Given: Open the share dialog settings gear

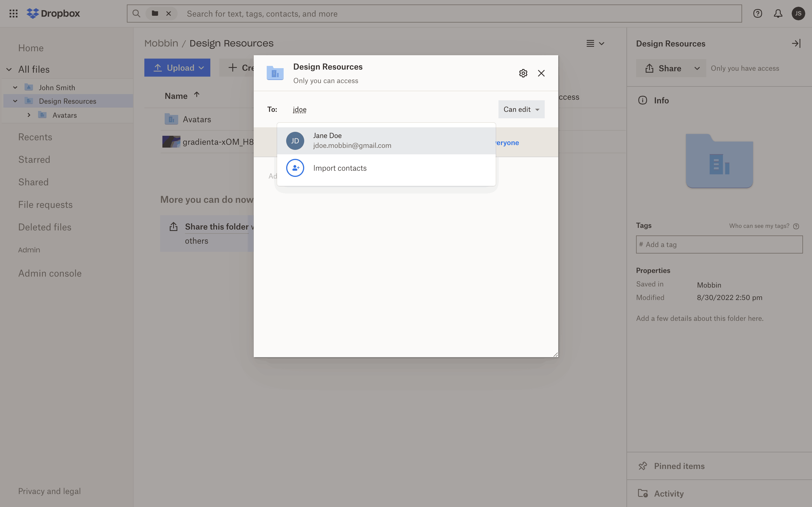Looking at the screenshot, I should [x=523, y=73].
